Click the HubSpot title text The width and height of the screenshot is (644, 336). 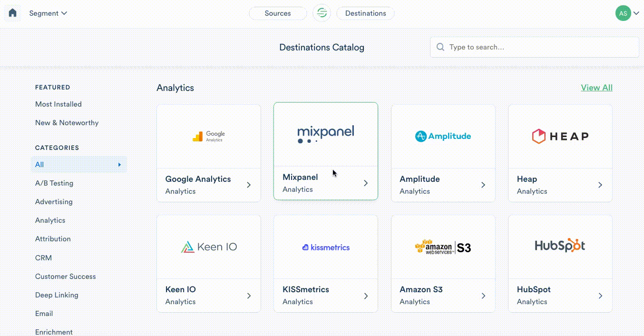[x=534, y=289]
